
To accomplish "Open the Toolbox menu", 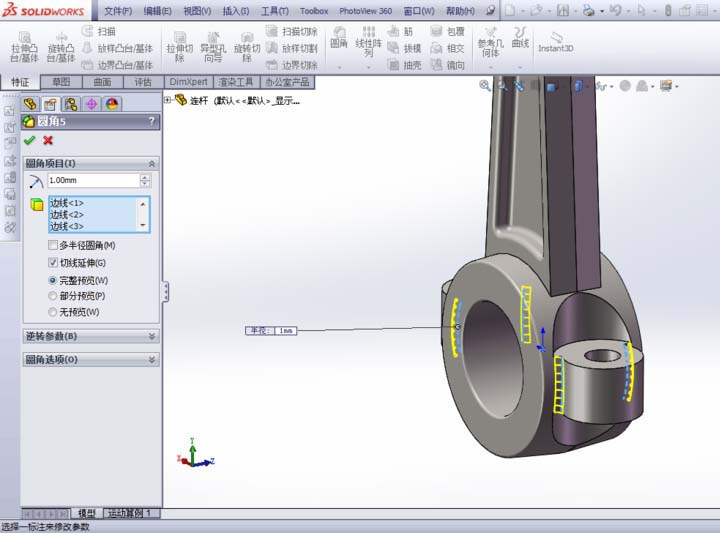I will pos(314,11).
